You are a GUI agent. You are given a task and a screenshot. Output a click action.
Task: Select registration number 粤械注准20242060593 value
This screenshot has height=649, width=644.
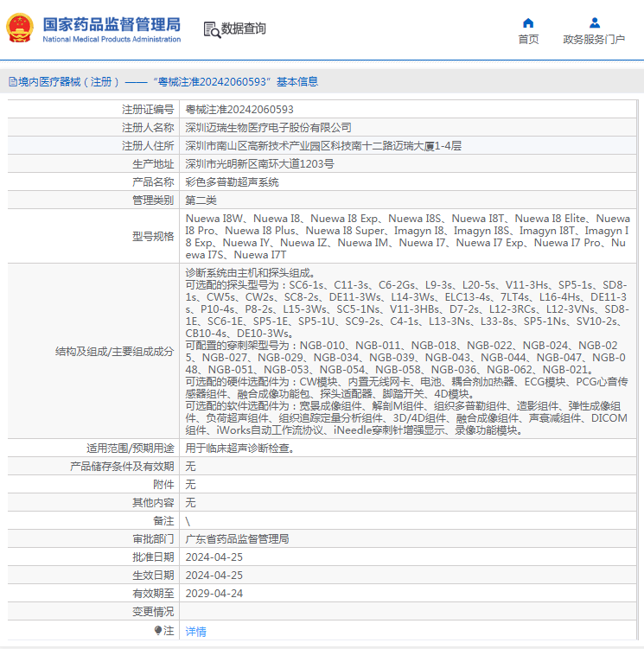[239, 110]
